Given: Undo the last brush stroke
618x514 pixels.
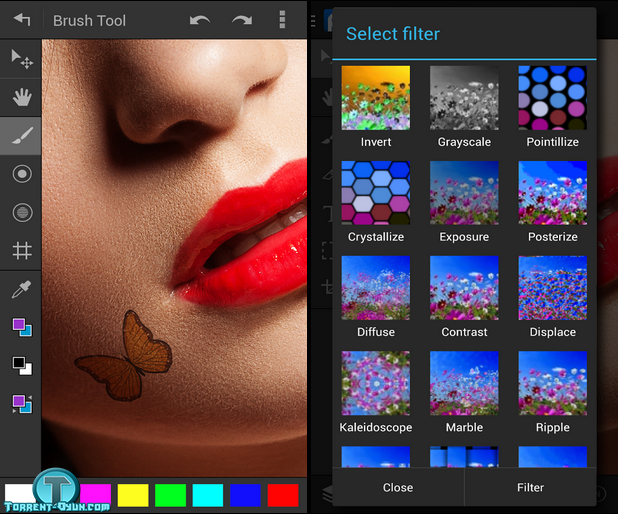Looking at the screenshot, I should (x=200, y=20).
